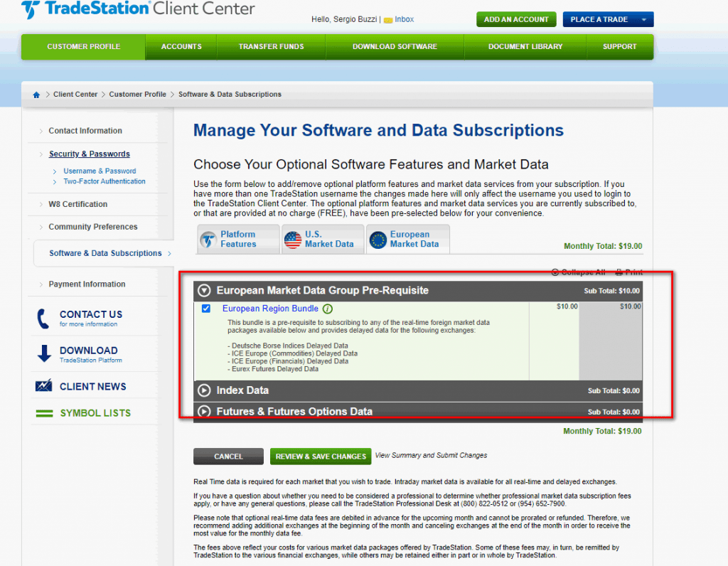The height and width of the screenshot is (566, 728).
Task: Open the Symbol Lists link
Action: [95, 413]
